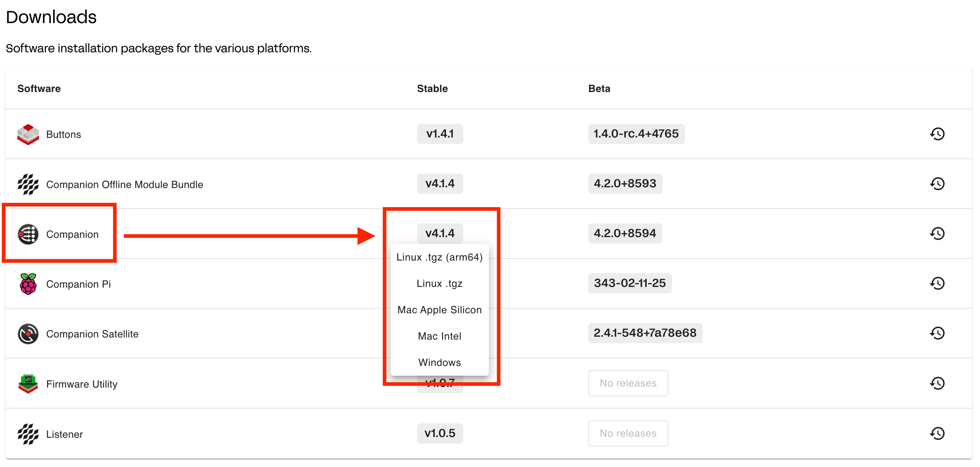Click the Buttons software name
This screenshot has width=980, height=467.
[64, 135]
